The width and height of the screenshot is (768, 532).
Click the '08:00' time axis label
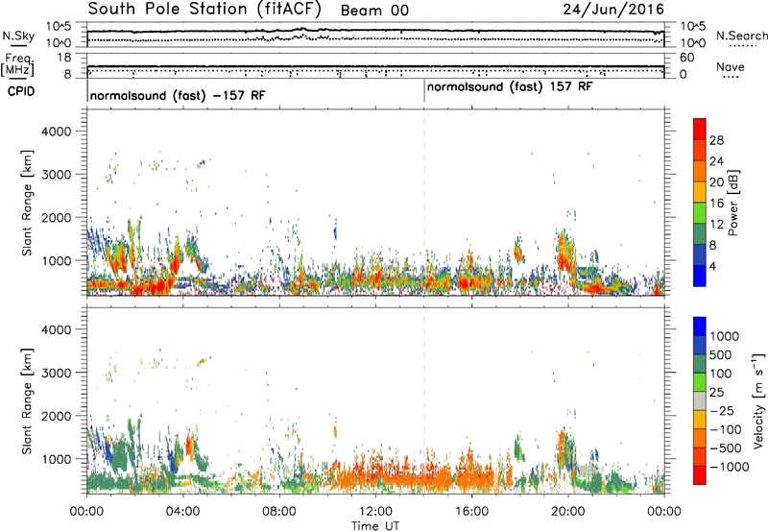pos(279,512)
